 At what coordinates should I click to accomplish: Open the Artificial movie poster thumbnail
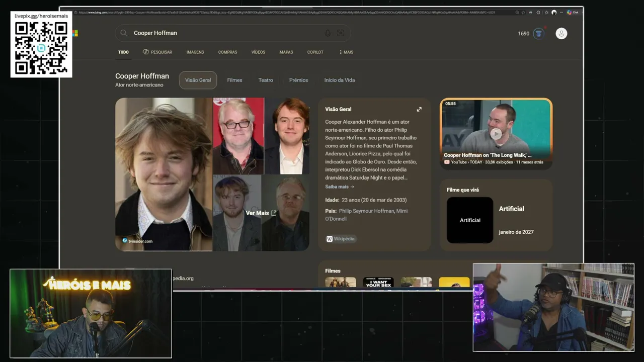pyautogui.click(x=470, y=220)
